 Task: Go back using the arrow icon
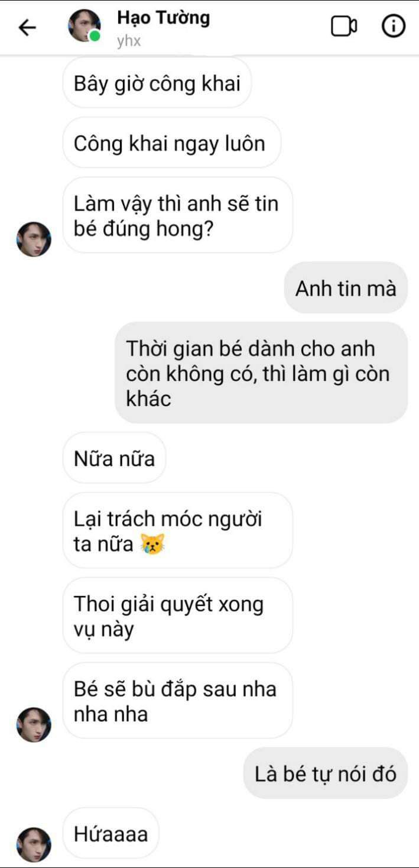pyautogui.click(x=27, y=27)
